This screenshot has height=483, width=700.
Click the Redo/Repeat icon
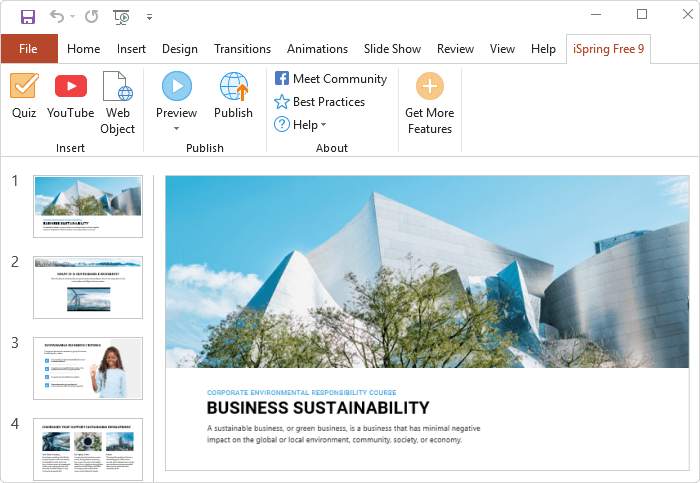(x=92, y=17)
